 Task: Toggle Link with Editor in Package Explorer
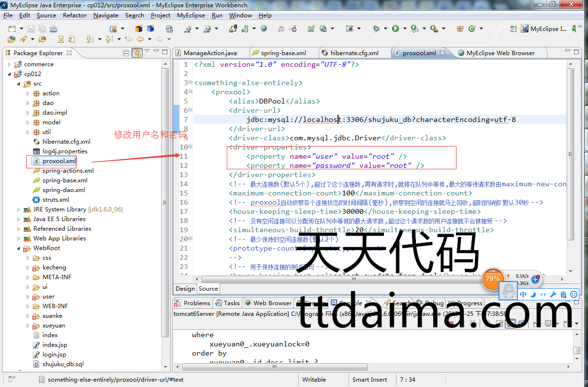137,53
